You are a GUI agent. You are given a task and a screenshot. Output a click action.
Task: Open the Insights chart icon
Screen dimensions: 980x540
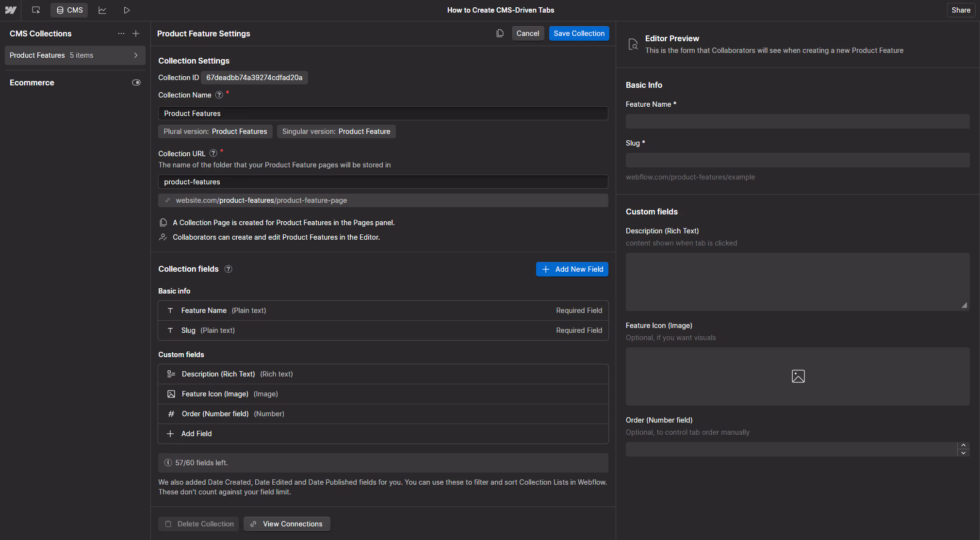click(x=102, y=10)
